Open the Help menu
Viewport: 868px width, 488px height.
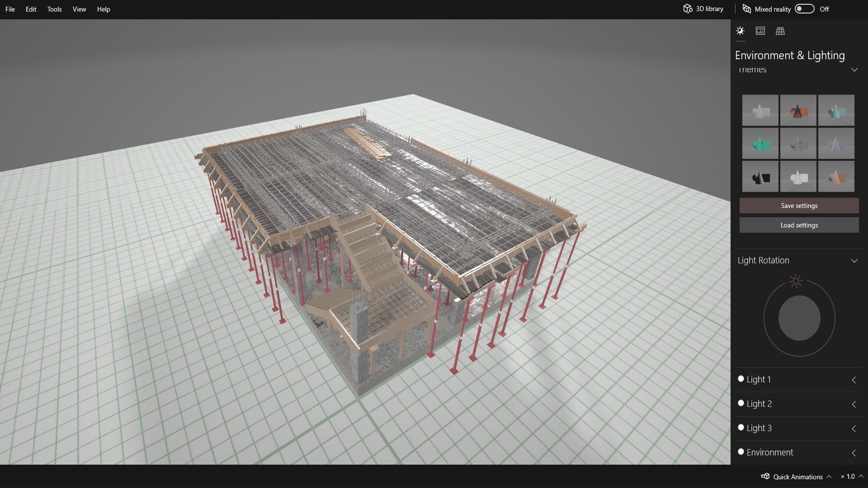[x=104, y=9]
